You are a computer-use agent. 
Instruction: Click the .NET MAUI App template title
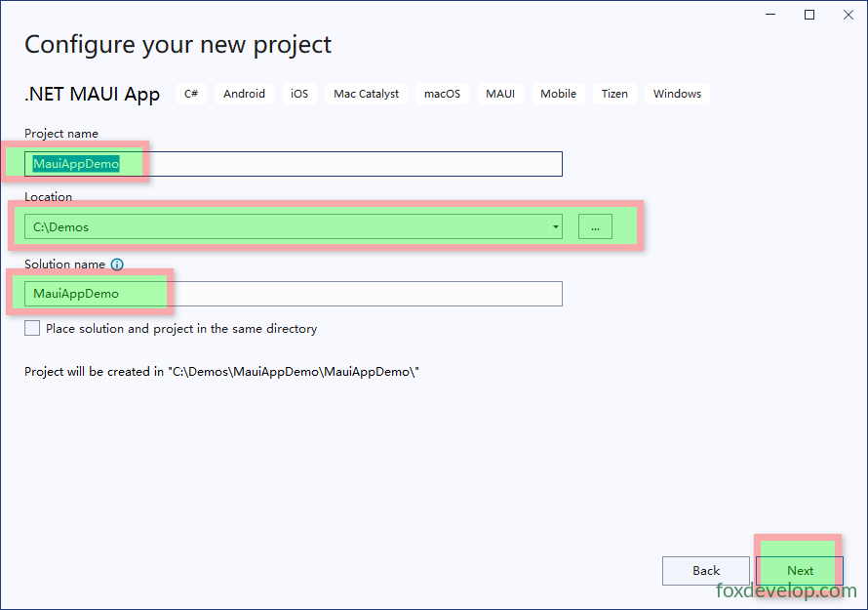[x=92, y=95]
